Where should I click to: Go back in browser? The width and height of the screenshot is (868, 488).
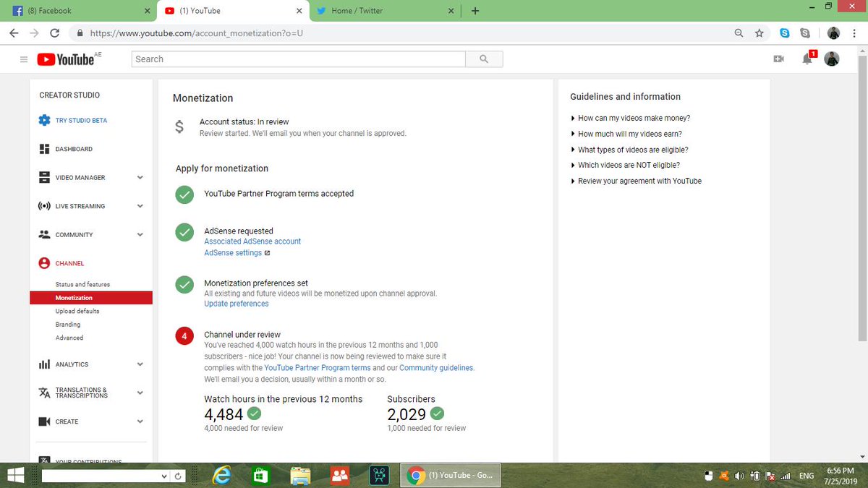(14, 33)
